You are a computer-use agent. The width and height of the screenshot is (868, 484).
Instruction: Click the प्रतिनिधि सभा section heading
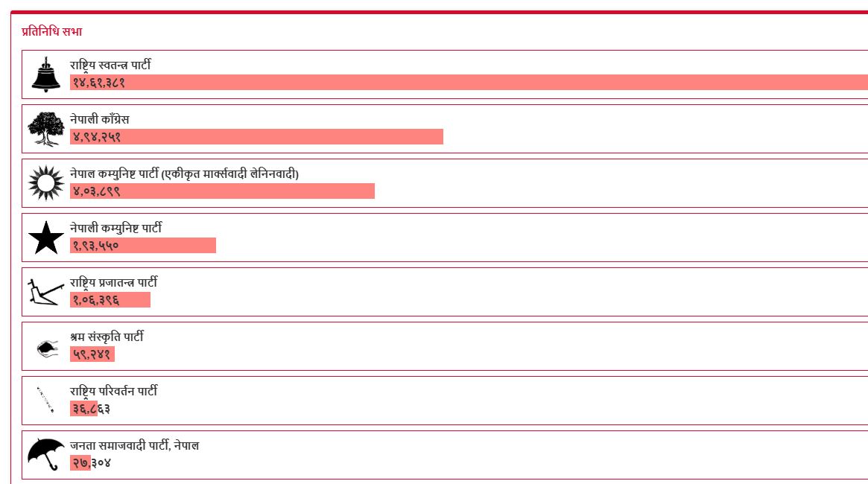pos(52,32)
